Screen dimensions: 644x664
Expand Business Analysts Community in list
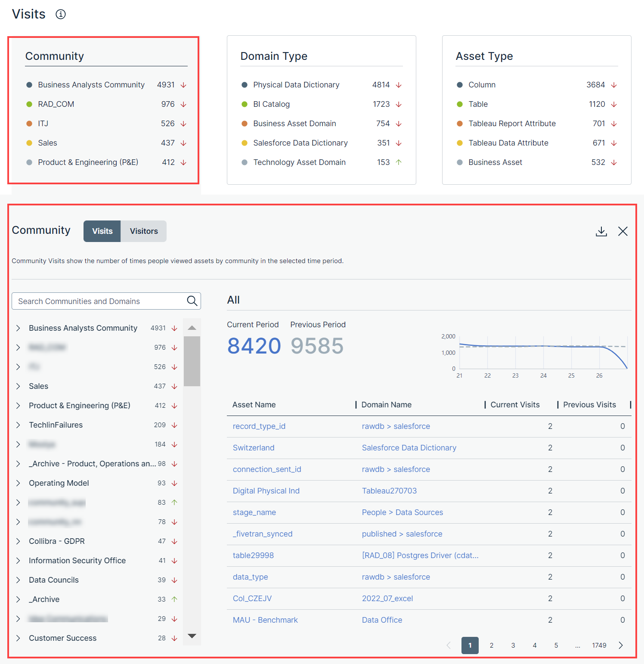(18, 328)
